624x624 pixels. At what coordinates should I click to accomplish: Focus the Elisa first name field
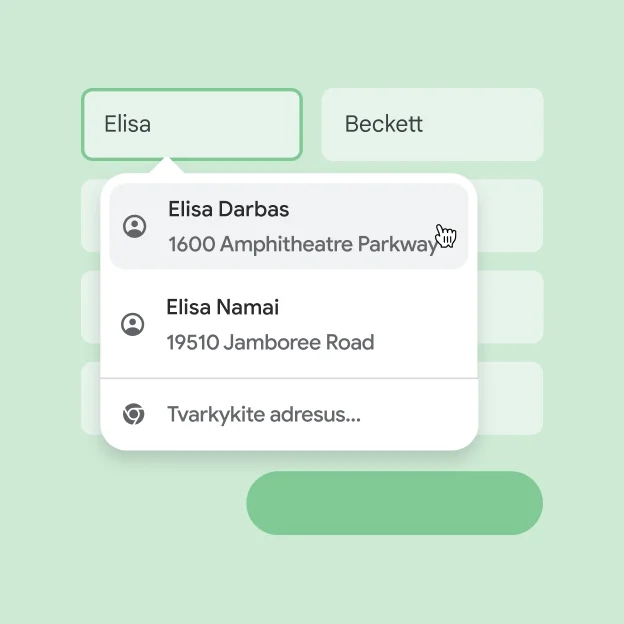pyautogui.click(x=191, y=124)
